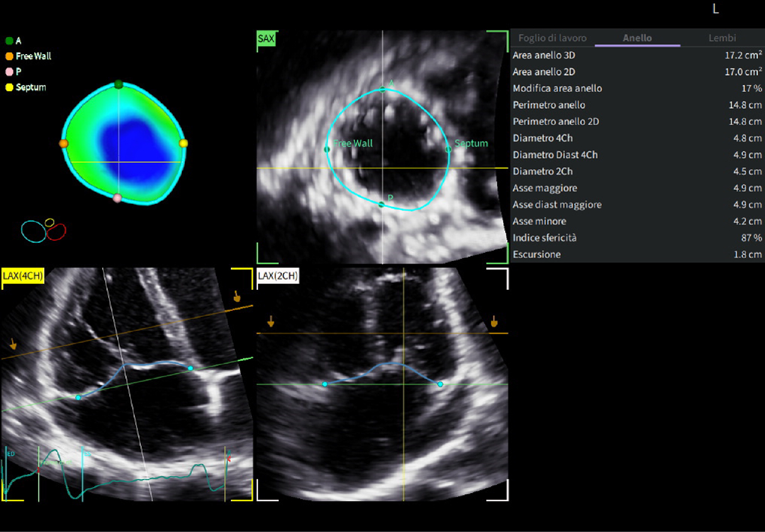Select the LAX(4CH) view label
Viewport: 765px width, 532px height.
pyautogui.click(x=24, y=275)
